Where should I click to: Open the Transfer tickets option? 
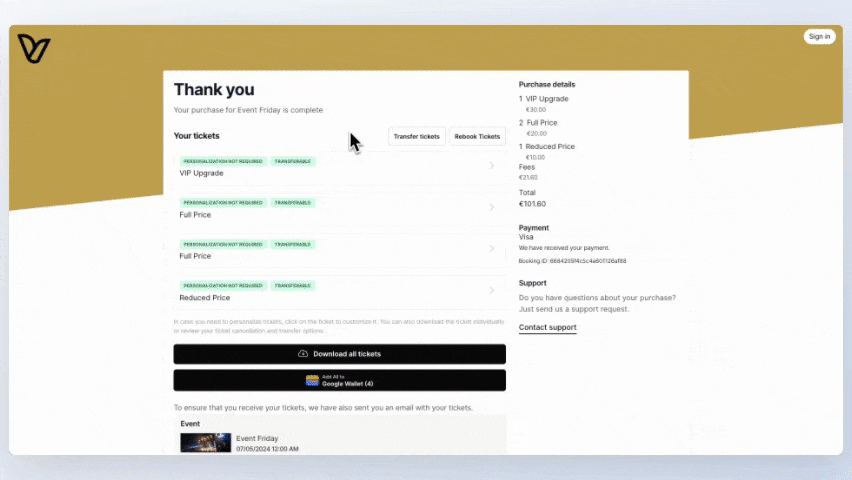click(416, 136)
